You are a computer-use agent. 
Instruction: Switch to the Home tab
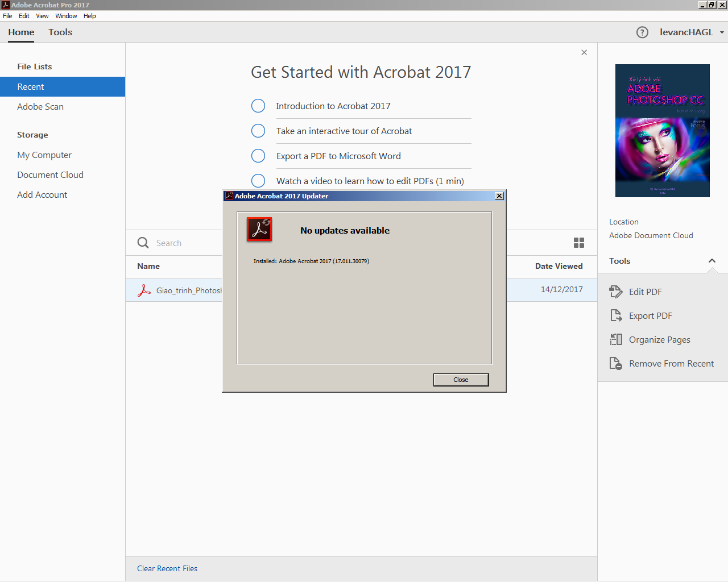(x=21, y=32)
